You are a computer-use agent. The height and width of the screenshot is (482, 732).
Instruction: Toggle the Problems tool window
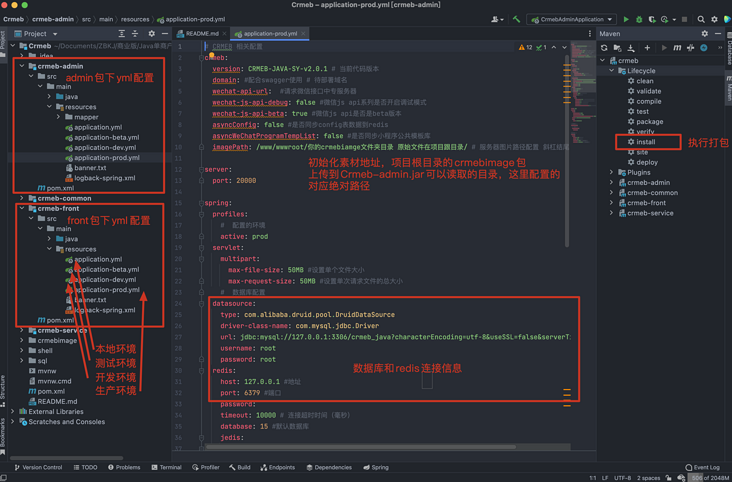[124, 467]
